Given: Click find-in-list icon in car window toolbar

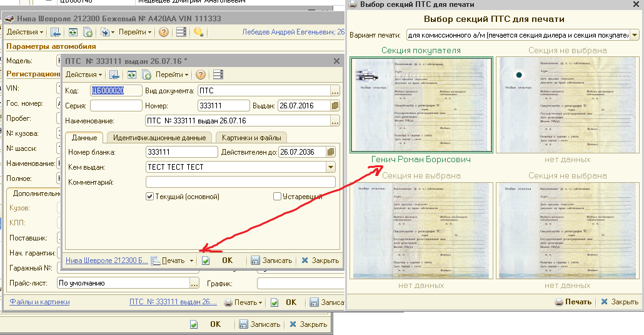Looking at the screenshot, I should click(x=55, y=32).
